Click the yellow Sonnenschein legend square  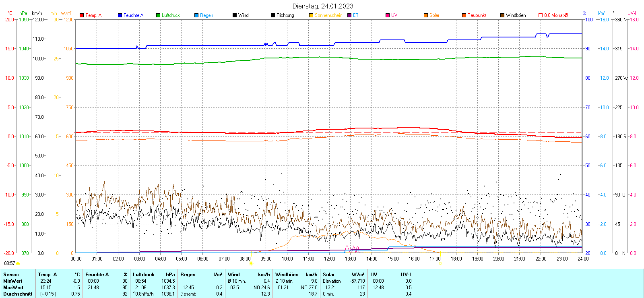[x=311, y=15]
